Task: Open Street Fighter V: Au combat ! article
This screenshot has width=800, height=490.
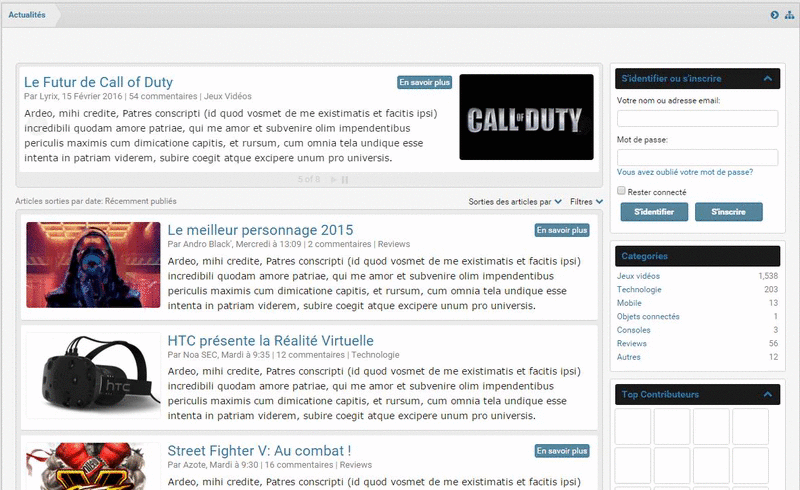Action: tap(259, 451)
